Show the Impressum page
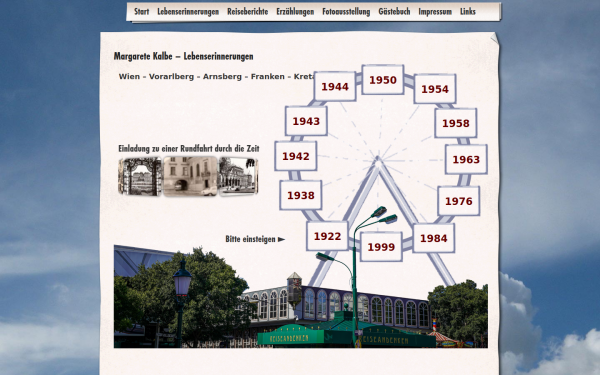This screenshot has height=375, width=600. pos(435,11)
